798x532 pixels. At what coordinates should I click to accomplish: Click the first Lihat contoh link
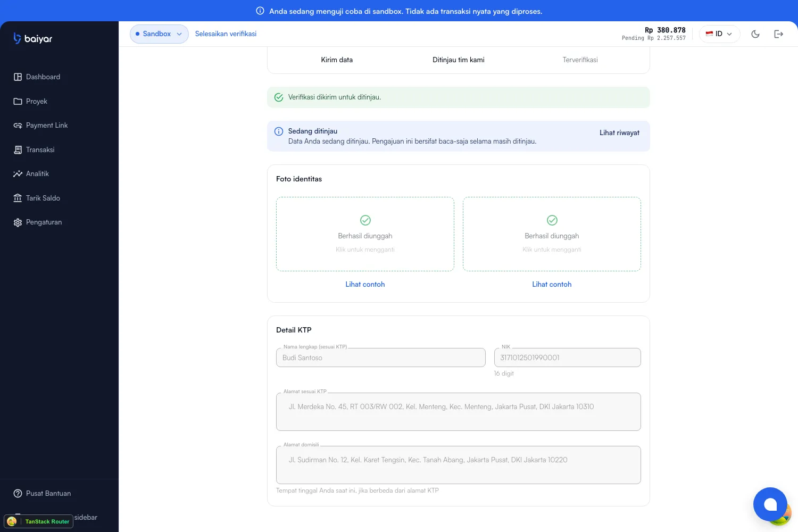pyautogui.click(x=365, y=285)
